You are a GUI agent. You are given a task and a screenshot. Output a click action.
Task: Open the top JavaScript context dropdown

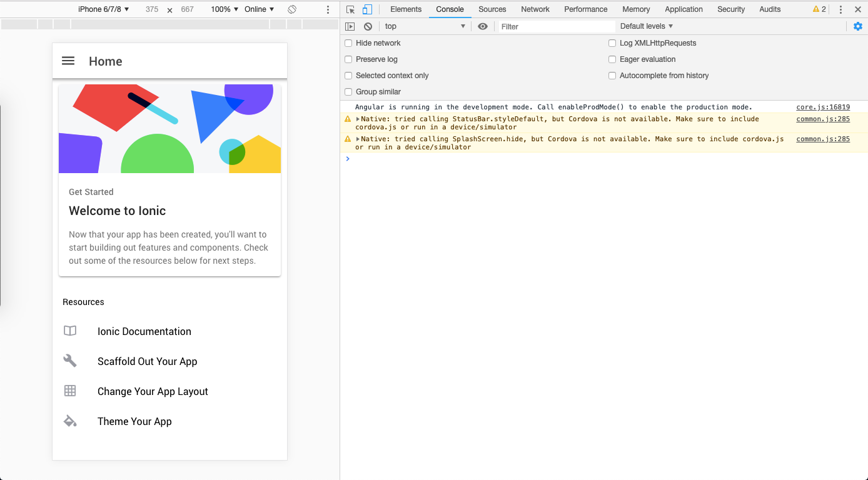tap(425, 26)
